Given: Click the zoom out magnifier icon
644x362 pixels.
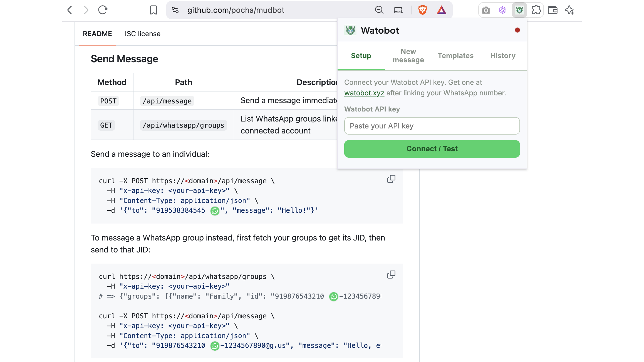Looking at the screenshot, I should [x=379, y=10].
